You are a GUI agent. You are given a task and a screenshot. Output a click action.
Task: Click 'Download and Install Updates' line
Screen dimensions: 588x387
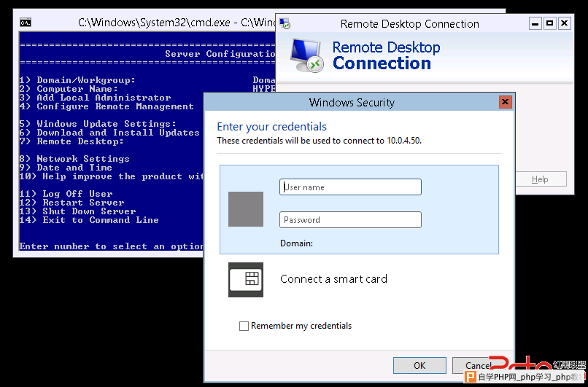point(109,133)
